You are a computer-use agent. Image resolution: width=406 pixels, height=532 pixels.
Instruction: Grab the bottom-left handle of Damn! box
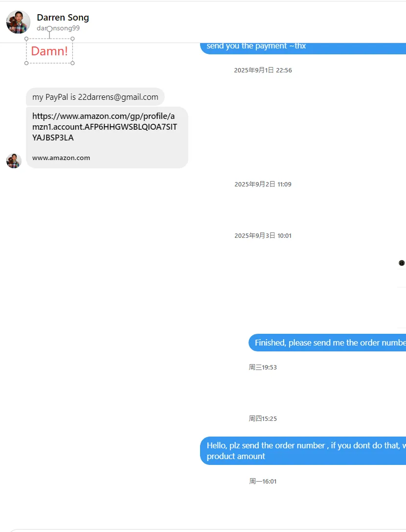(26, 63)
